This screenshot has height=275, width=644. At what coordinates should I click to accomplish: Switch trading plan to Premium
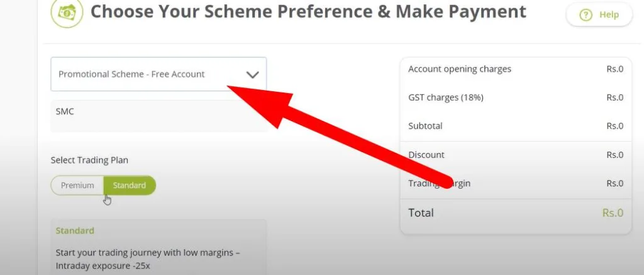coord(77,186)
